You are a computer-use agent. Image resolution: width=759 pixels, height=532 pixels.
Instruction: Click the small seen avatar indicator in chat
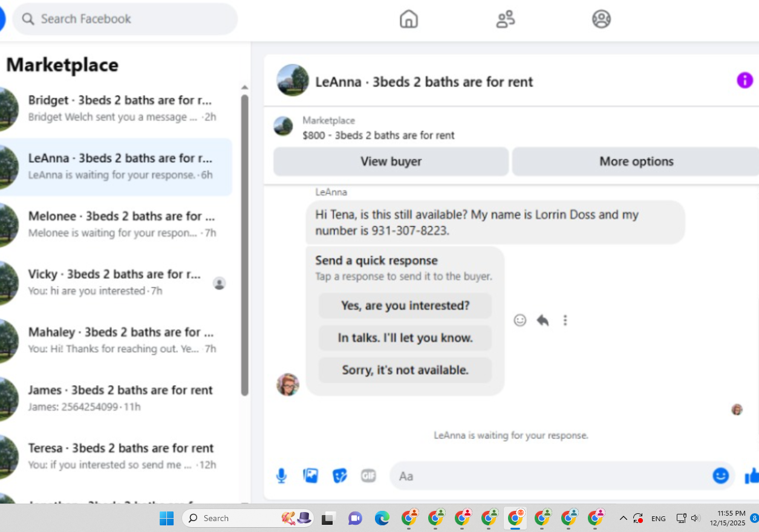coord(737,409)
